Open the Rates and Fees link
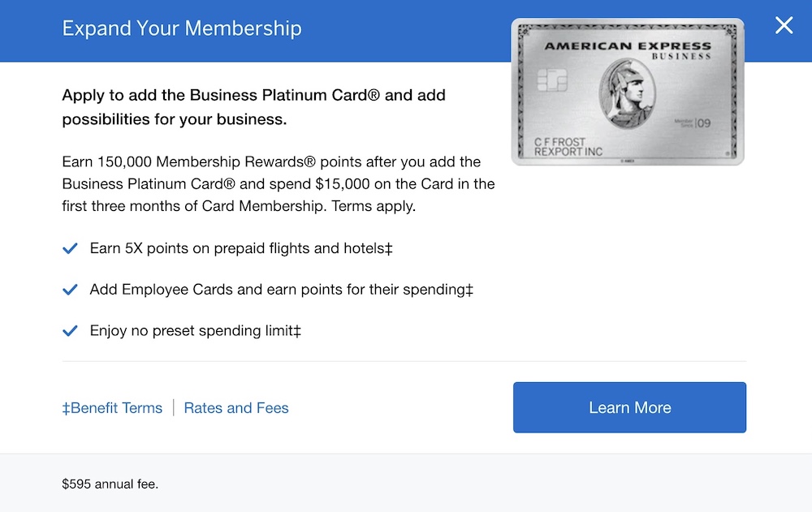Screen dimensions: 812x512 click(236, 408)
